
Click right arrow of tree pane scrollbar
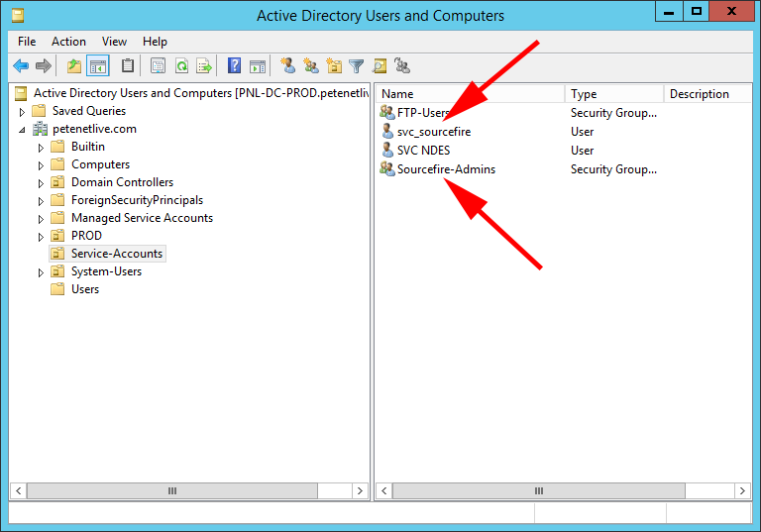[360, 490]
